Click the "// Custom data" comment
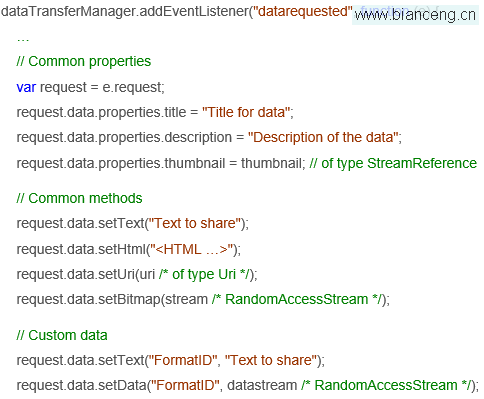This screenshot has height=399, width=484. coord(62,335)
